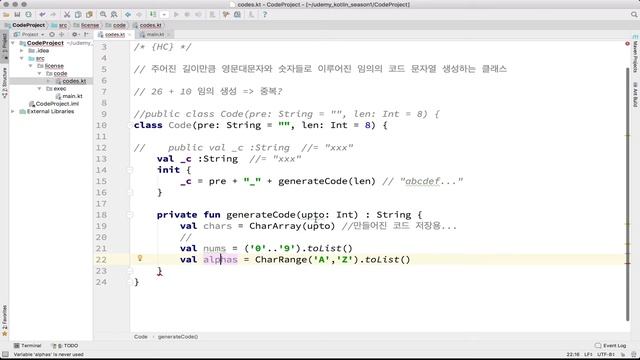
Task: Click the Replace toolbar icon
Action: pyautogui.click(x=114, y=15)
